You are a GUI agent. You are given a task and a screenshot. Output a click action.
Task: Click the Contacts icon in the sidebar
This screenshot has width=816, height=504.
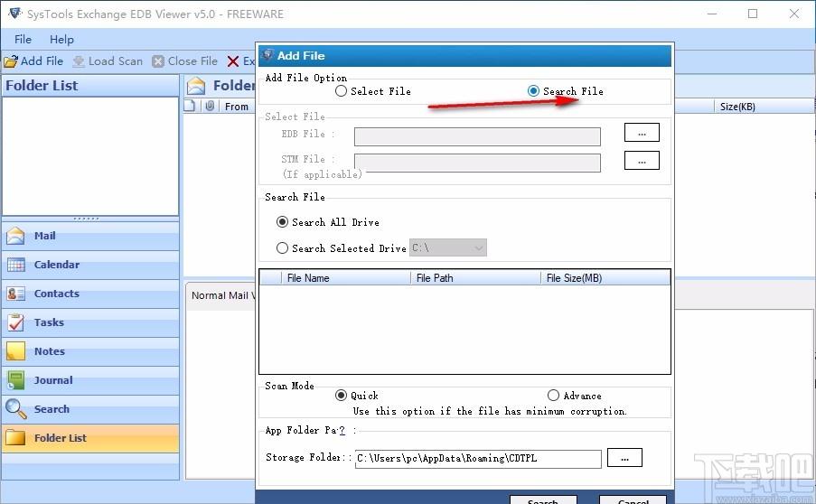click(15, 294)
